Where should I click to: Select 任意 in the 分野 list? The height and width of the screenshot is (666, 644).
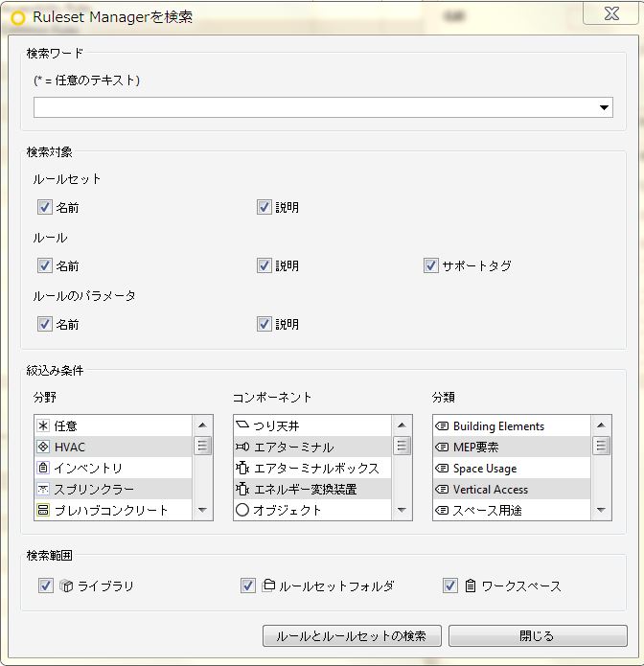tap(113, 425)
